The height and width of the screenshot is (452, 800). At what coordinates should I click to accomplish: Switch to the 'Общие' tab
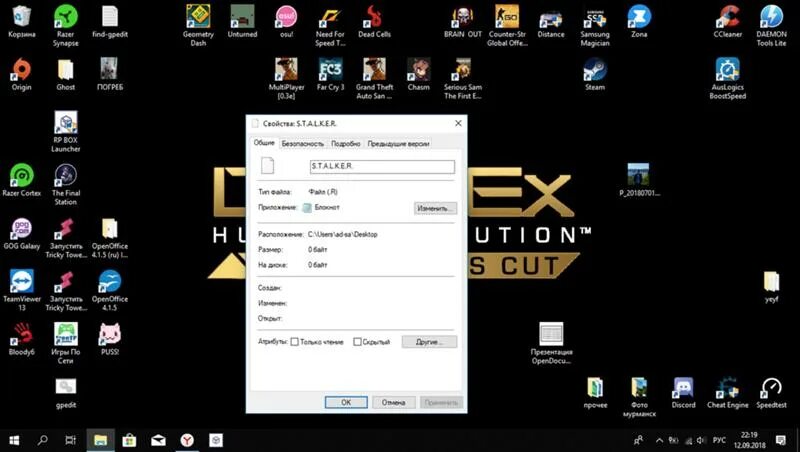264,143
